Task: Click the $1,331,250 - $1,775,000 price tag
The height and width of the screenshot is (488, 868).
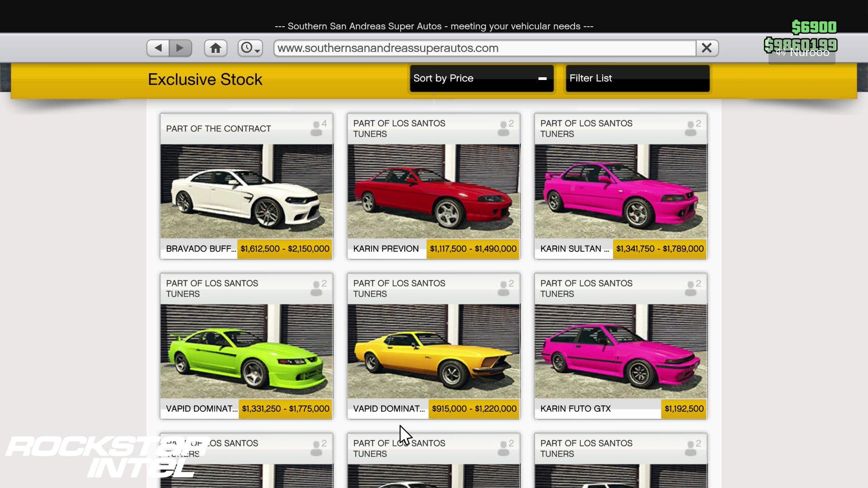Action: 285,408
